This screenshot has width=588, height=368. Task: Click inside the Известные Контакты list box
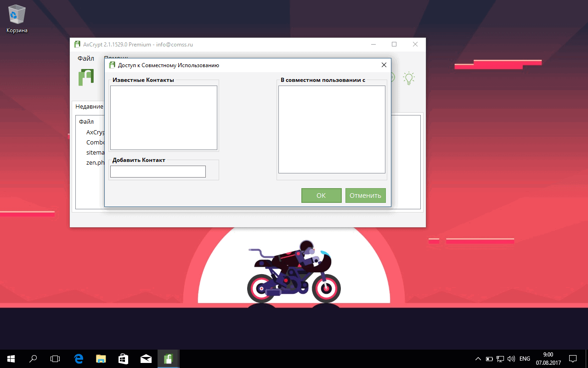[x=164, y=118]
